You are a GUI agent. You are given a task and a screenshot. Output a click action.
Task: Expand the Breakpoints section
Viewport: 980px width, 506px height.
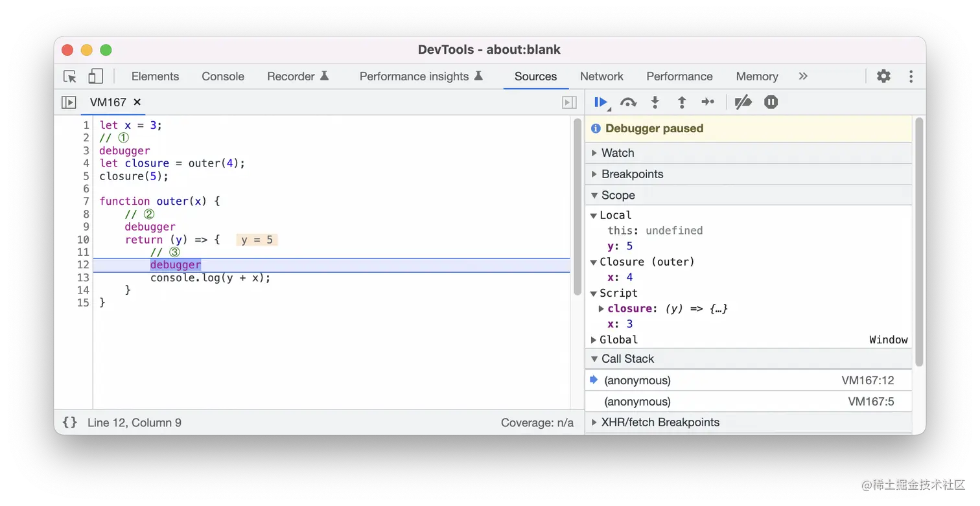[748, 174]
